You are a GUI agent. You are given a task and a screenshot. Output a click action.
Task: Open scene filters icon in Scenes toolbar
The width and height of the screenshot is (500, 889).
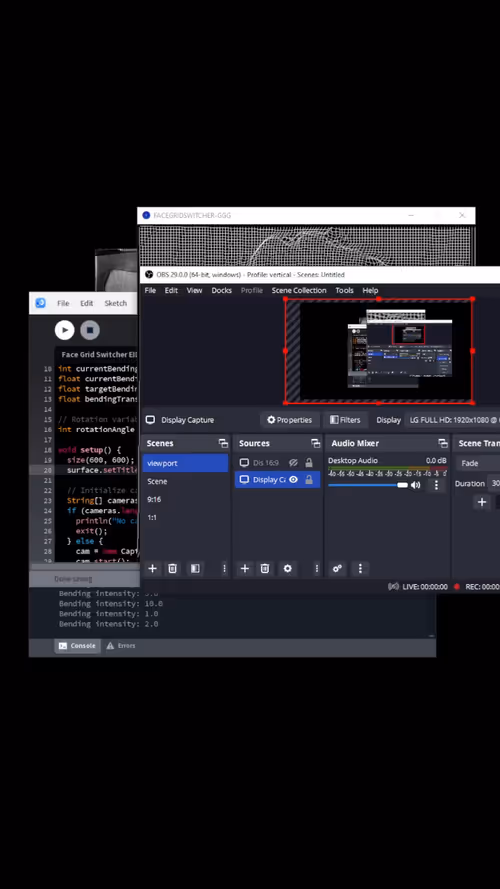pyautogui.click(x=195, y=568)
